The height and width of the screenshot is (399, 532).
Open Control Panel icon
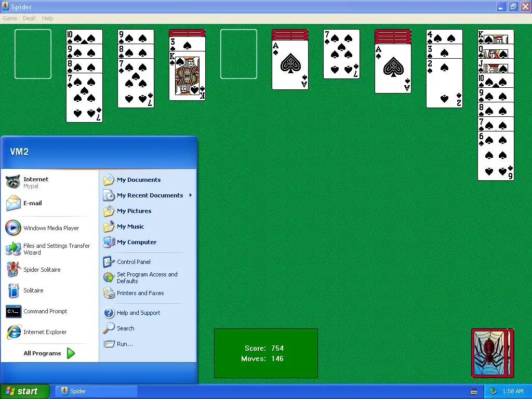coord(109,262)
